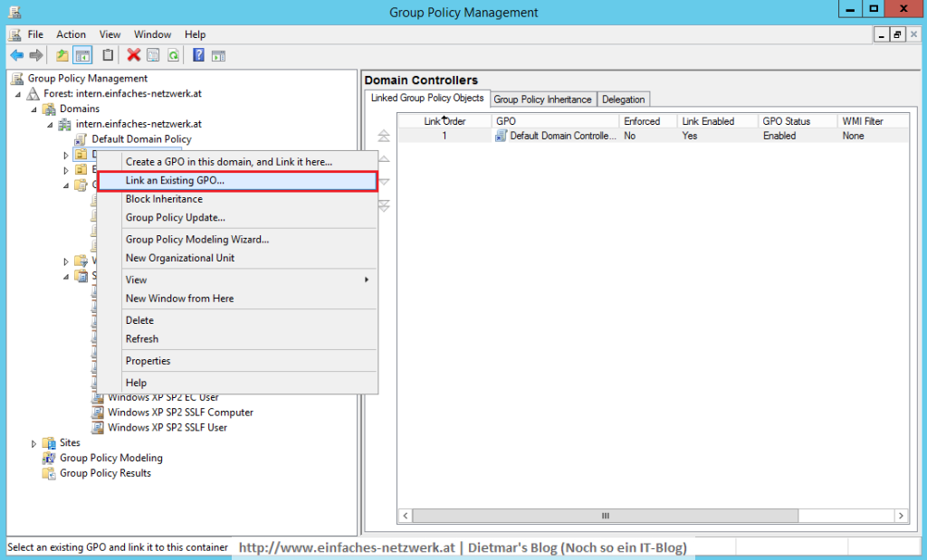Click the GPO link icon beside Default Domain Controlle...

coord(501,136)
